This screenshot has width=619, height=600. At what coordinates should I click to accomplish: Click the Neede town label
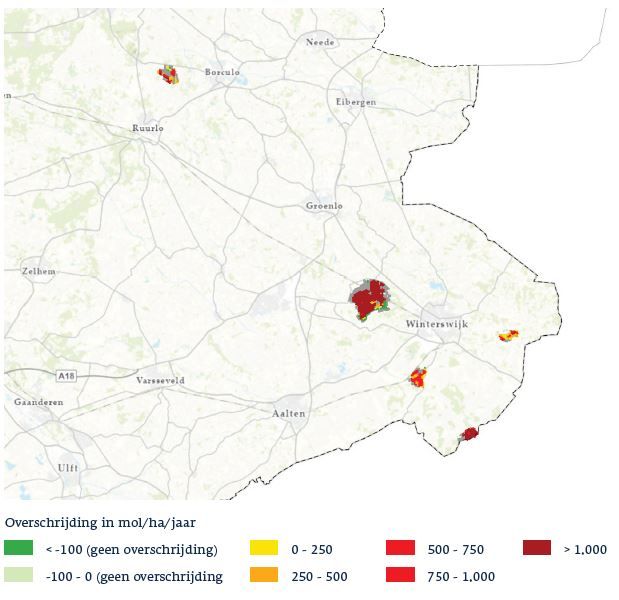coord(320,42)
